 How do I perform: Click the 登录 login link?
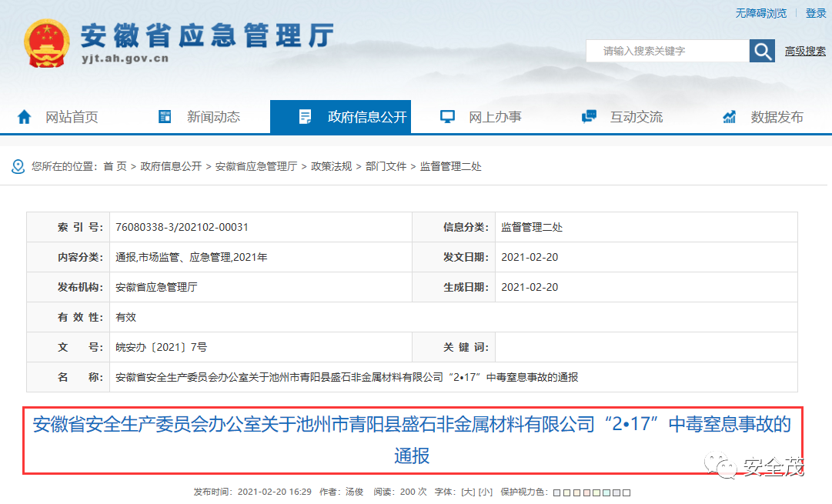pos(816,13)
